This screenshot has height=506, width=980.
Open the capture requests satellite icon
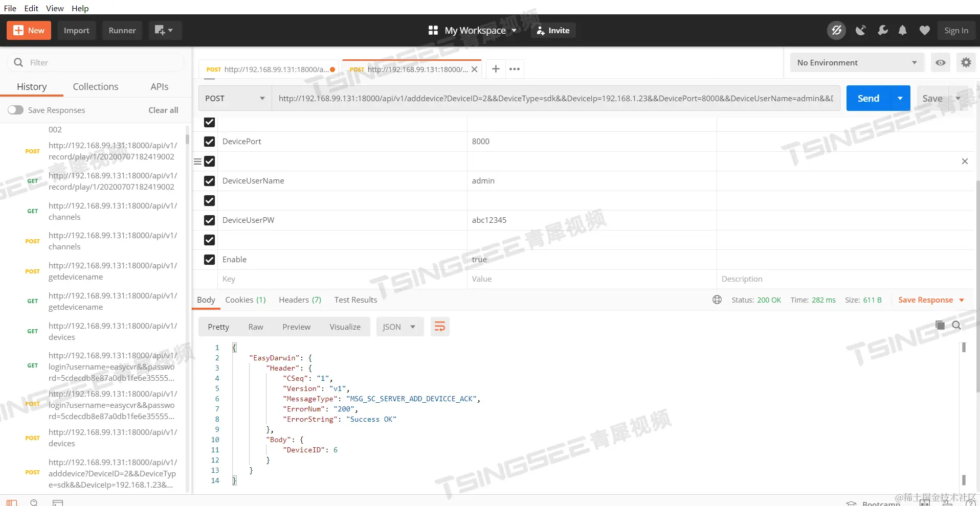(861, 31)
